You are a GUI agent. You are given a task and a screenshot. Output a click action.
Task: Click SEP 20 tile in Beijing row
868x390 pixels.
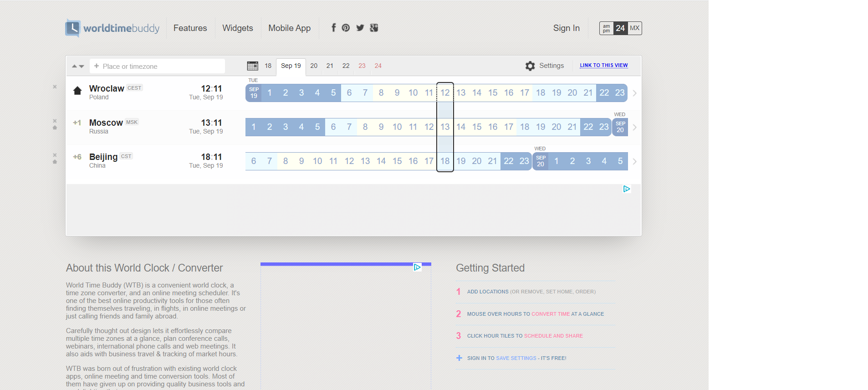click(x=541, y=161)
